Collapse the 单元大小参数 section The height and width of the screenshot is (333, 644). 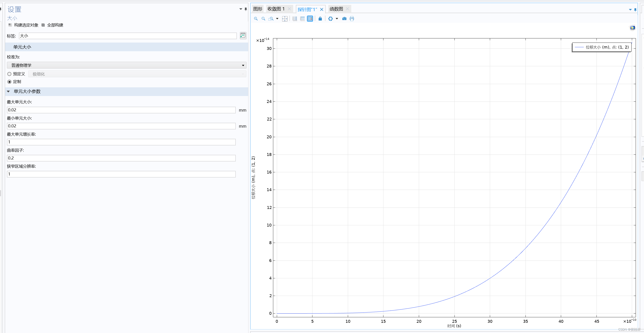[8, 92]
